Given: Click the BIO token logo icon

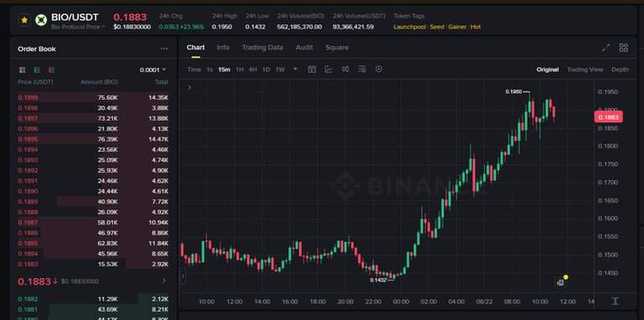Looking at the screenshot, I should 40,20.
